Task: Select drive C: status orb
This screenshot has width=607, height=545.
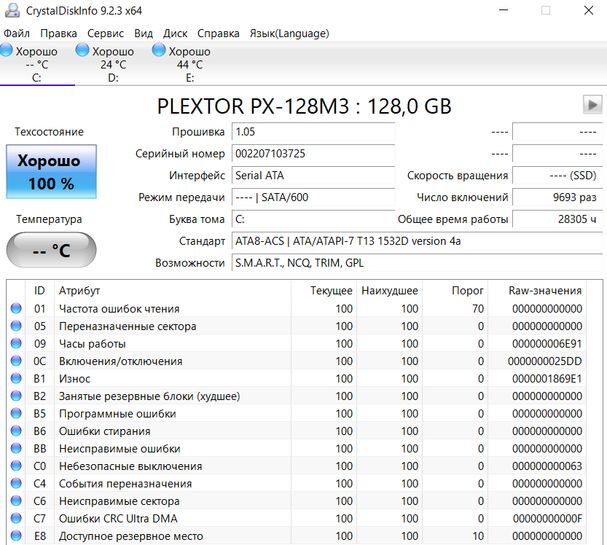Action: tap(7, 51)
